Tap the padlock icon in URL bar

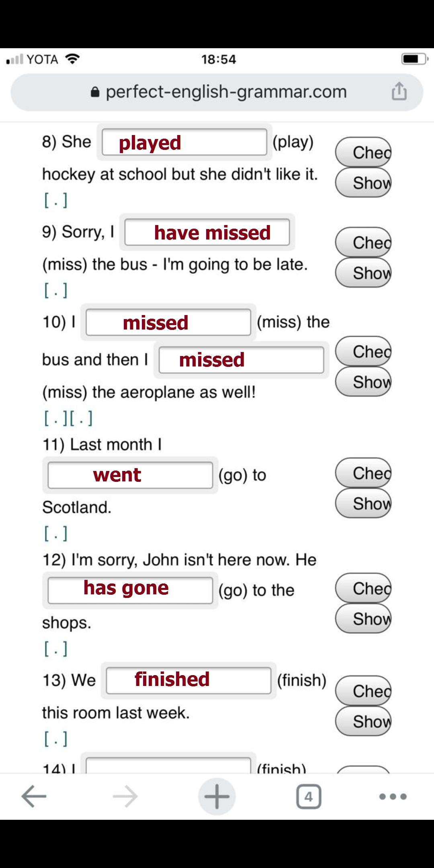coord(95,92)
